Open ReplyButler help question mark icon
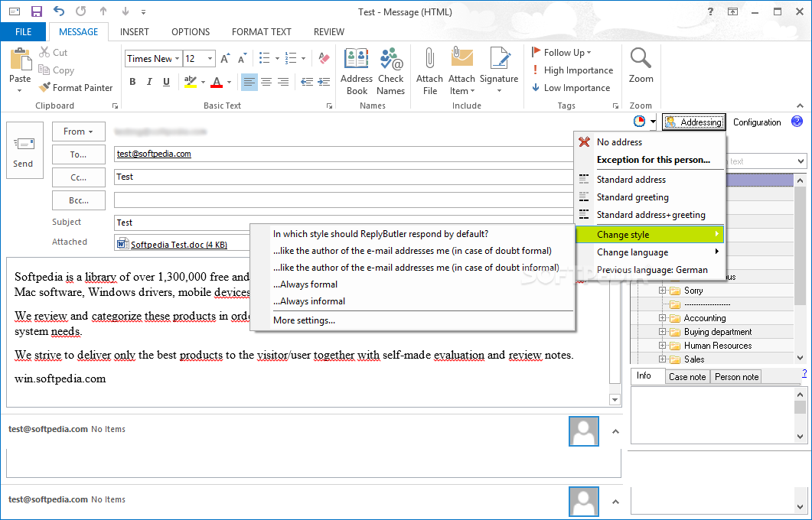 click(797, 122)
